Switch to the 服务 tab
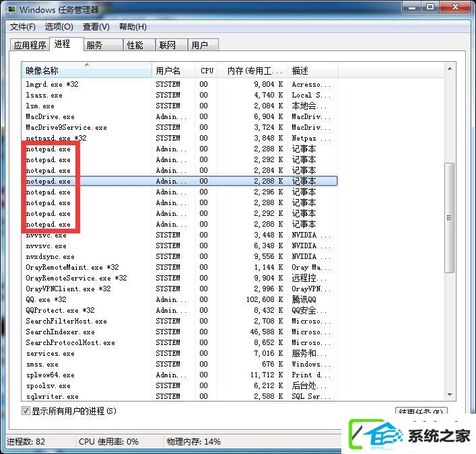The image size is (476, 454). point(103,45)
